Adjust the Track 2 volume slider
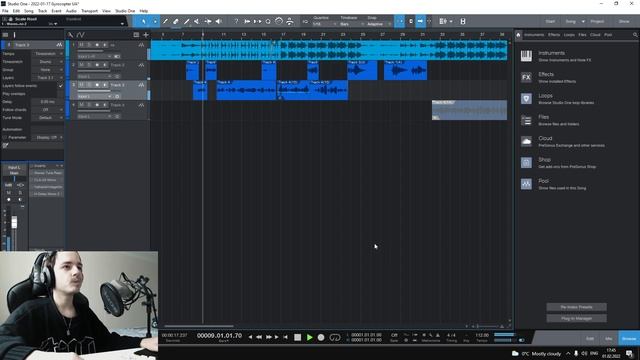The height and width of the screenshot is (360, 640). [x=94, y=70]
